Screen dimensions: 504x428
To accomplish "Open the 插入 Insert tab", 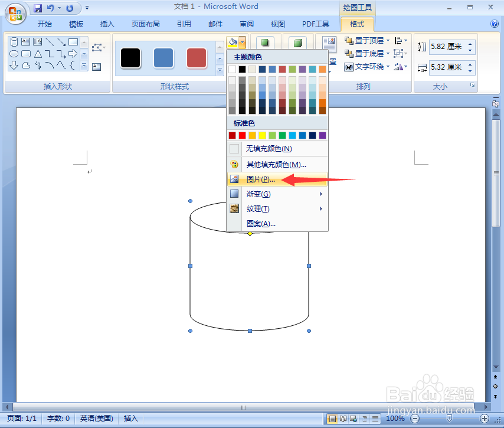I will pyautogui.click(x=107, y=24).
